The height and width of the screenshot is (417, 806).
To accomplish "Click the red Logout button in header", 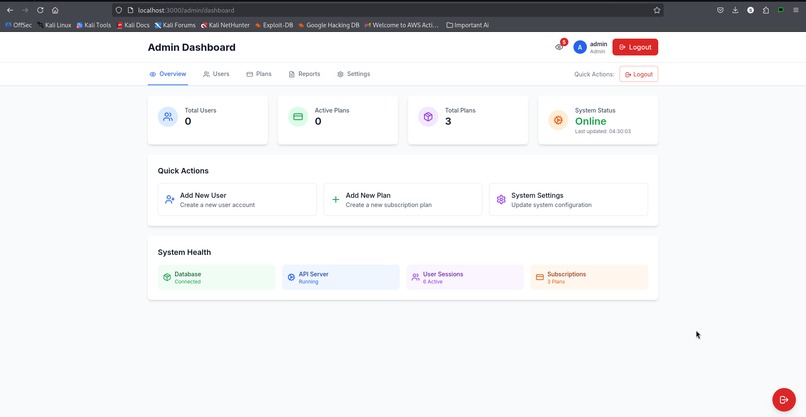I will [635, 47].
